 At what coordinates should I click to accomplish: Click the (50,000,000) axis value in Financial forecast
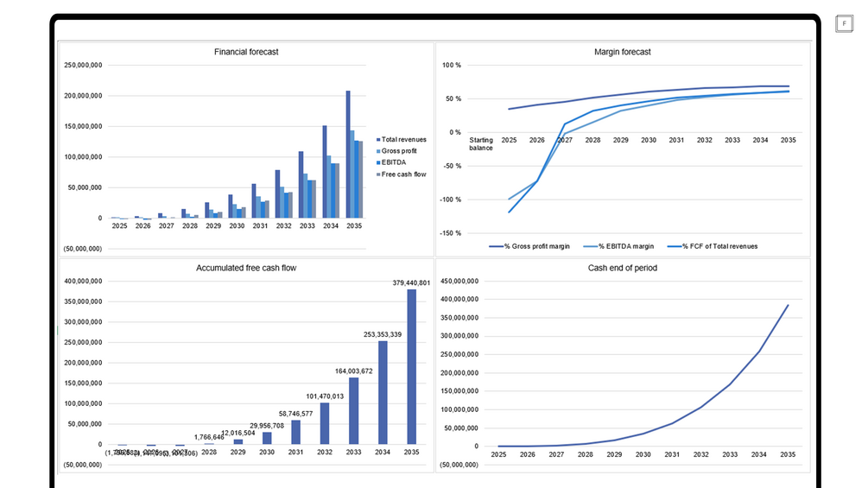click(x=83, y=249)
